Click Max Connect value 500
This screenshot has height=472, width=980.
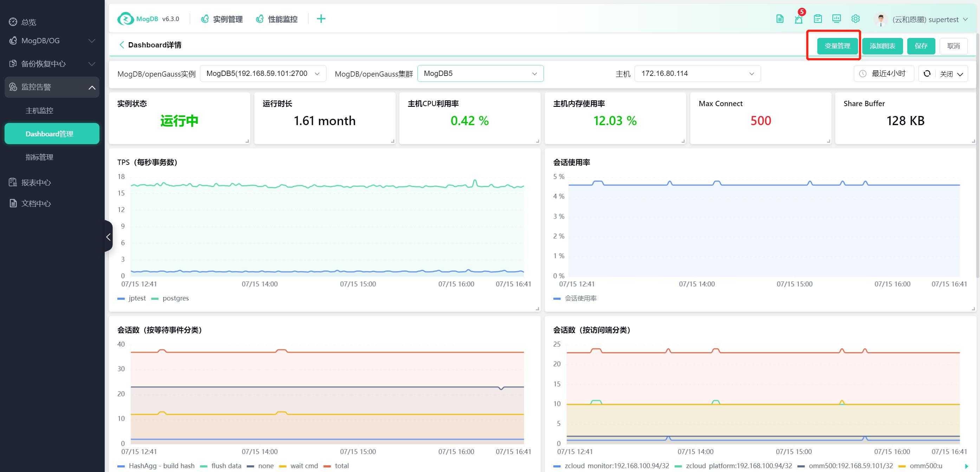(760, 121)
